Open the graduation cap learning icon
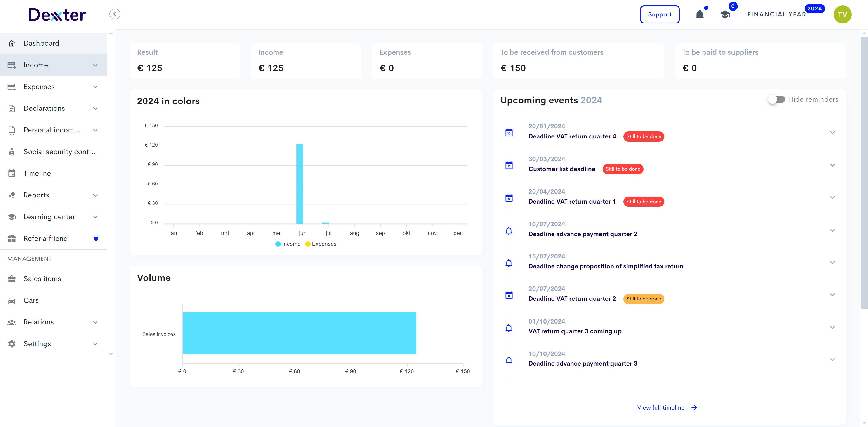The width and height of the screenshot is (868, 427). [x=725, y=14]
